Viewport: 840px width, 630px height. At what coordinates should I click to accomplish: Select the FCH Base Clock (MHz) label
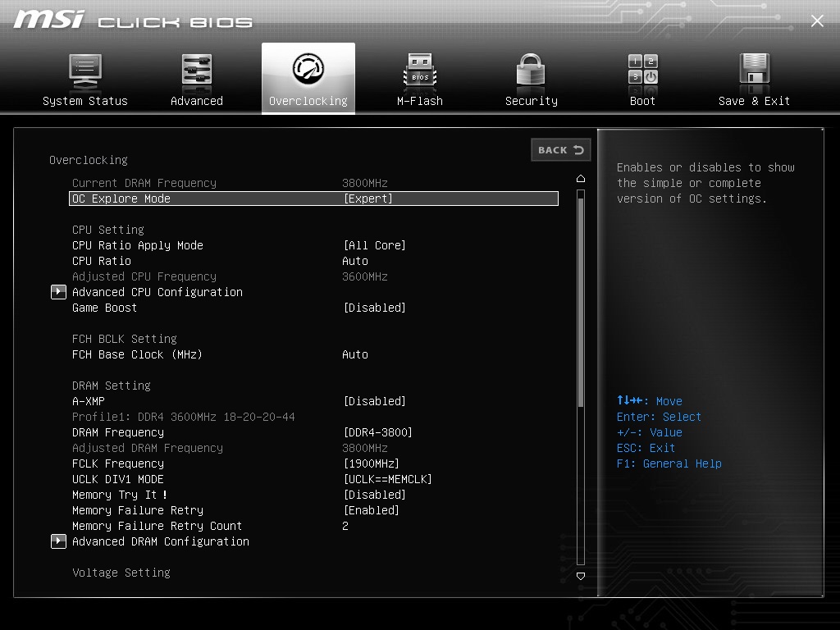pos(137,354)
